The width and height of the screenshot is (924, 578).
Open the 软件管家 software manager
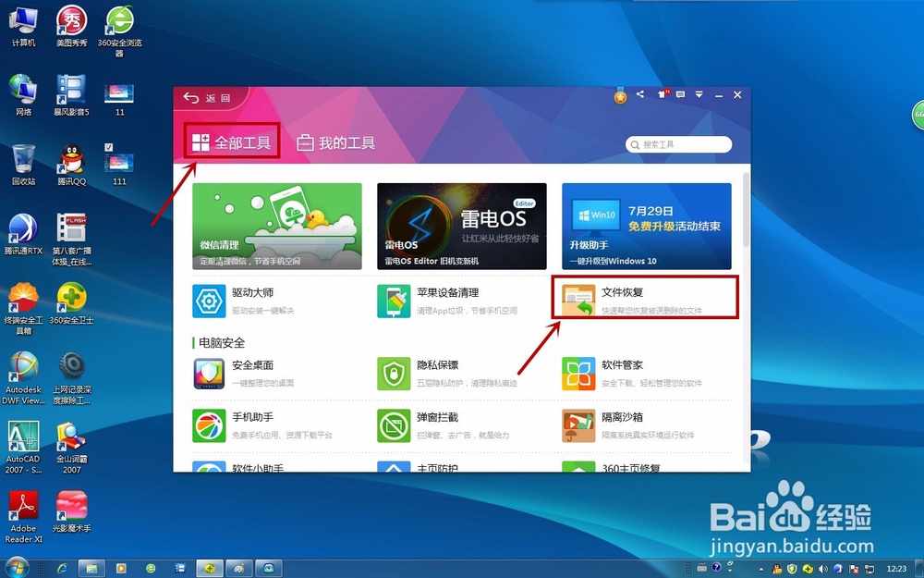click(x=632, y=374)
